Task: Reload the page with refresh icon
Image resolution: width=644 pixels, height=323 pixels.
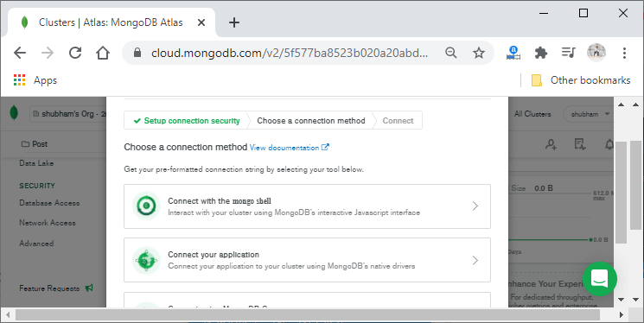Action: 75,53
